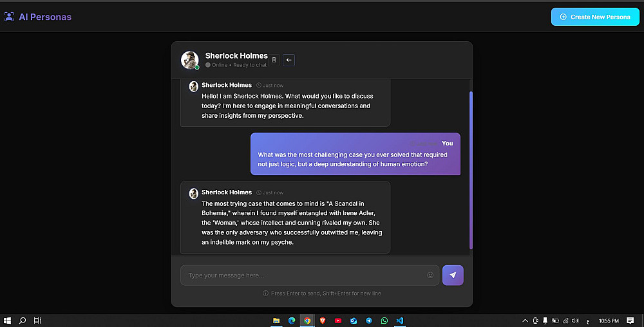Image resolution: width=644 pixels, height=327 pixels.
Task: Send message with paper plane button
Action: (x=453, y=276)
